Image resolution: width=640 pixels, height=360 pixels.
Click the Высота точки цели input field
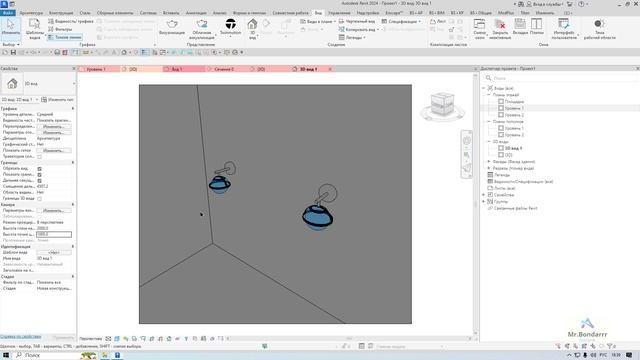coord(54,234)
